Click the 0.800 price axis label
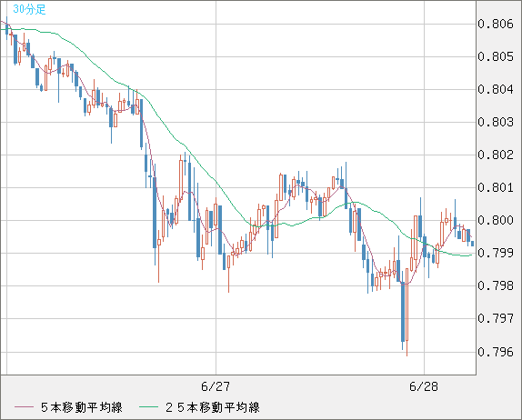Viewport: 522px width, 420px height. click(x=496, y=220)
